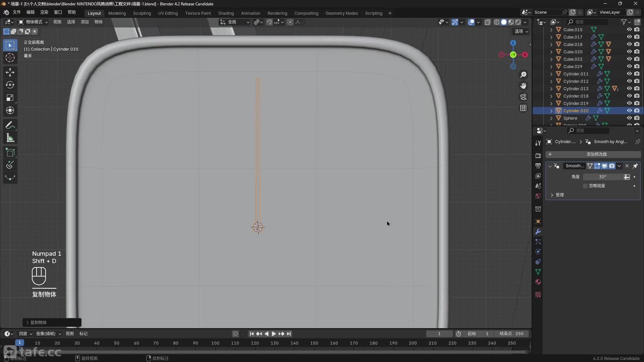
Task: Switch to the Geometry Nodes workspace tab
Action: tap(342, 13)
